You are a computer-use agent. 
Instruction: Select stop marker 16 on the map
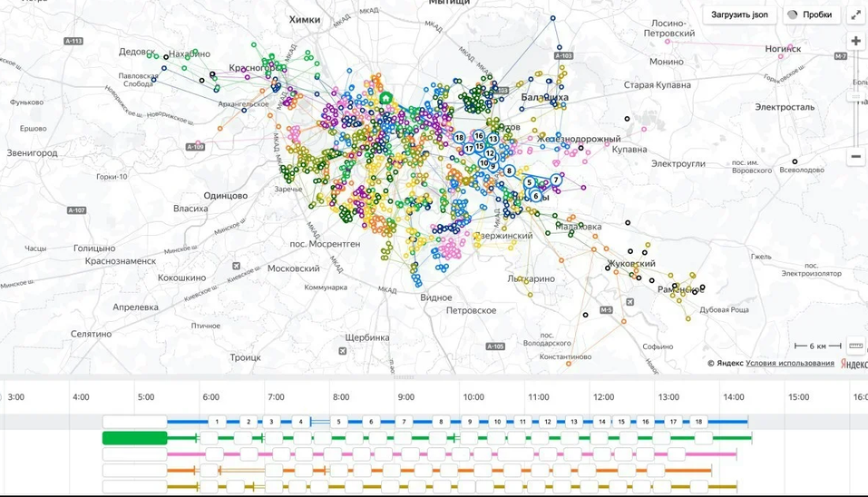479,136
